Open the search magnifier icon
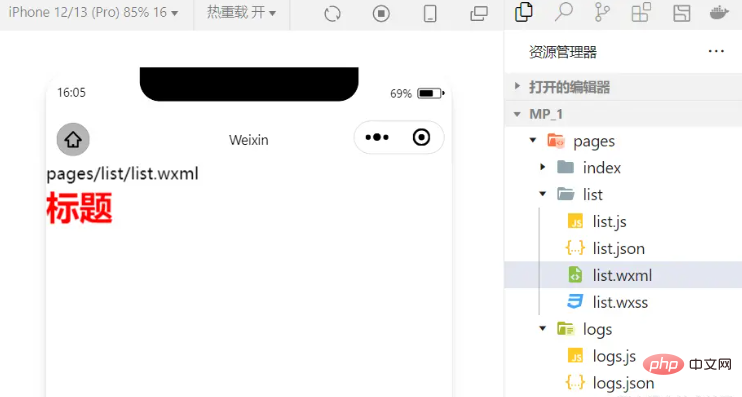The image size is (742, 397). click(x=564, y=12)
